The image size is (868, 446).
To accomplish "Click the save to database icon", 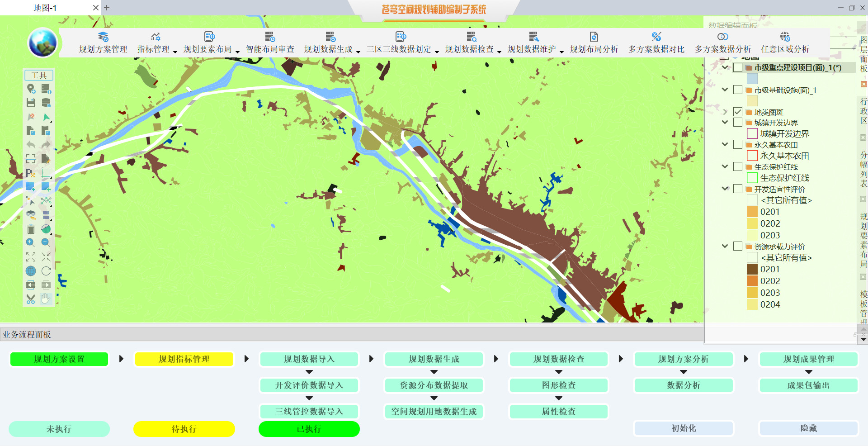I will (46, 103).
